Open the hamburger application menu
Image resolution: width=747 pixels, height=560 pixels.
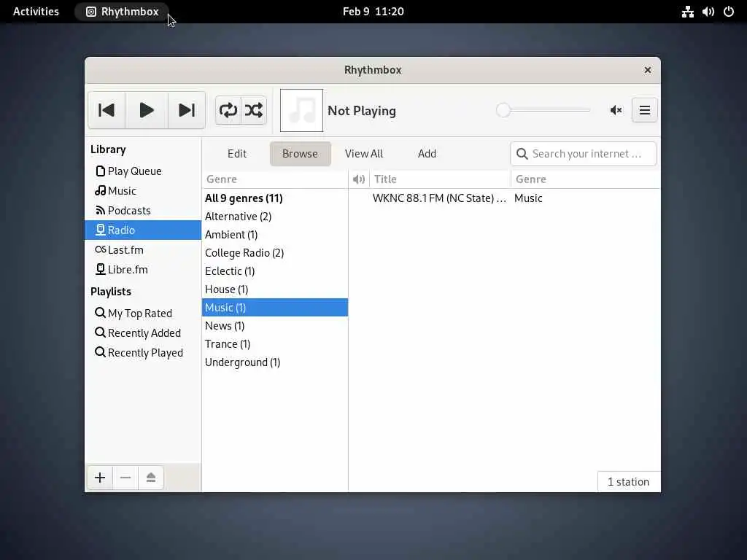(645, 111)
